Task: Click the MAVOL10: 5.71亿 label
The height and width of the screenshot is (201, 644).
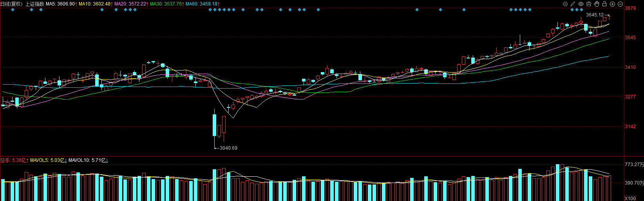Action: [x=87, y=160]
